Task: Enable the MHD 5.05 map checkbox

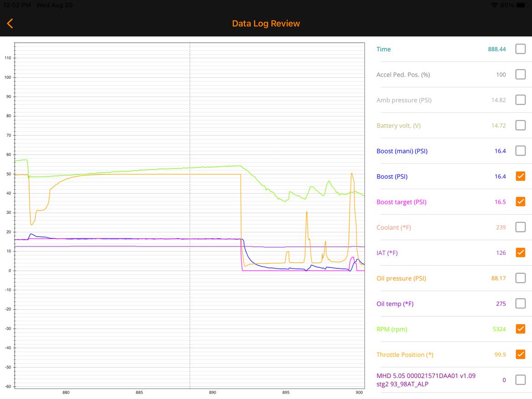Action: [x=520, y=380]
